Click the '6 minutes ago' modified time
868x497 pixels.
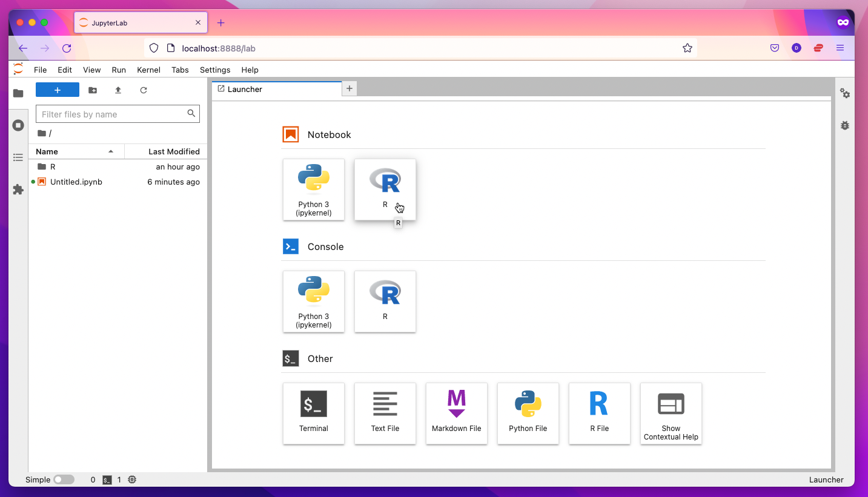tap(173, 182)
